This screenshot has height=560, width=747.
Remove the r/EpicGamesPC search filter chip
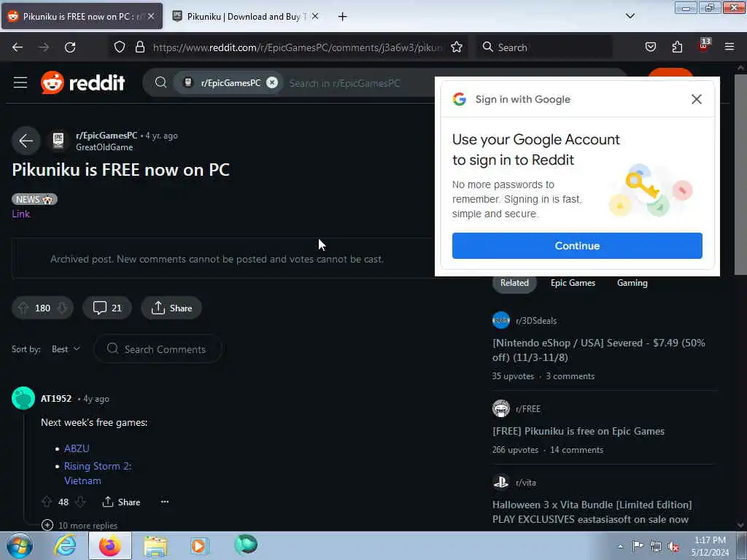(272, 82)
